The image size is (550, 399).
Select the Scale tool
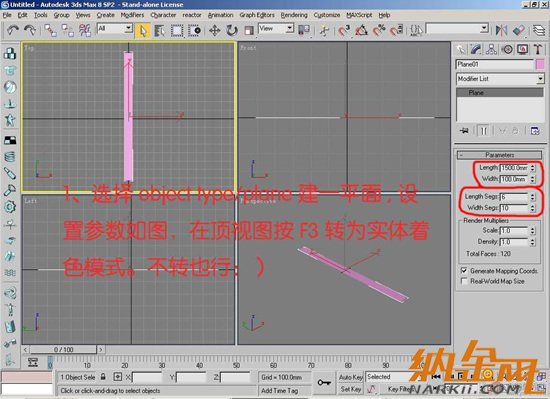pyautogui.click(x=249, y=31)
